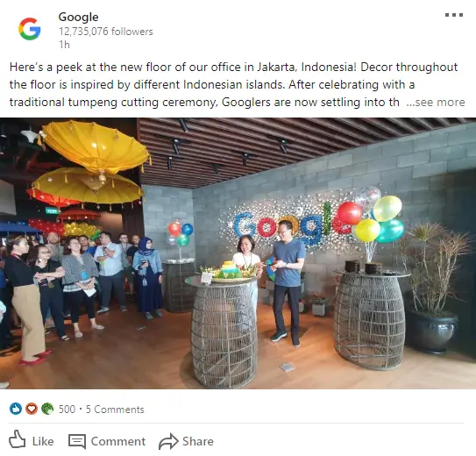Open the three-dot post options menu
Image resolution: width=476 pixels, height=456 pixels.
pos(454,15)
